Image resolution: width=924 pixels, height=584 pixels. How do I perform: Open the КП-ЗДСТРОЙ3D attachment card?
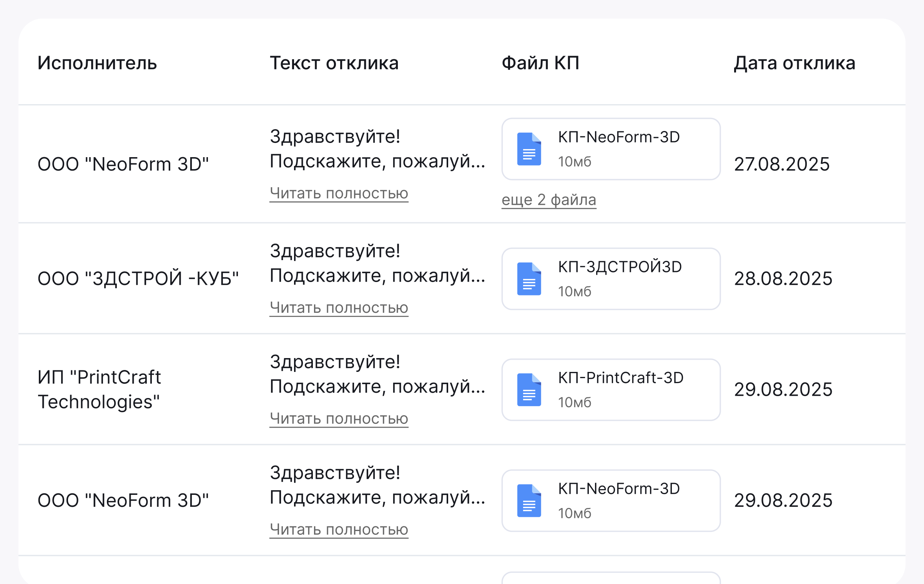[610, 279]
